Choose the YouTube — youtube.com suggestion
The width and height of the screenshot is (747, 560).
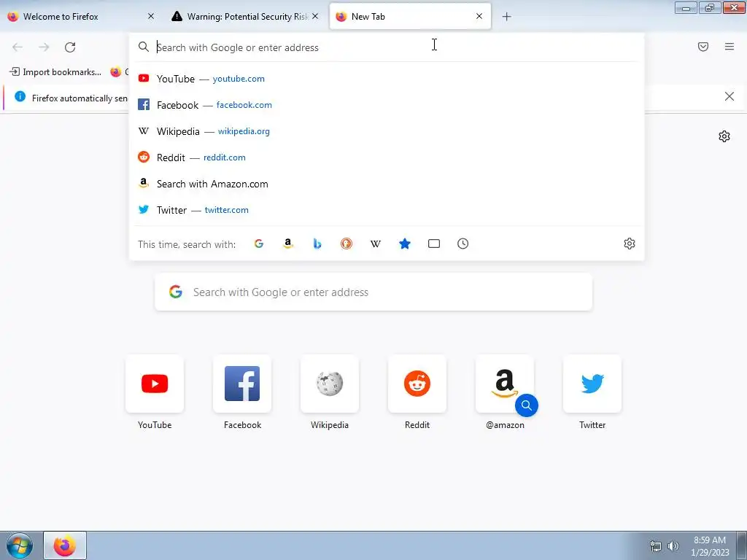click(x=387, y=79)
